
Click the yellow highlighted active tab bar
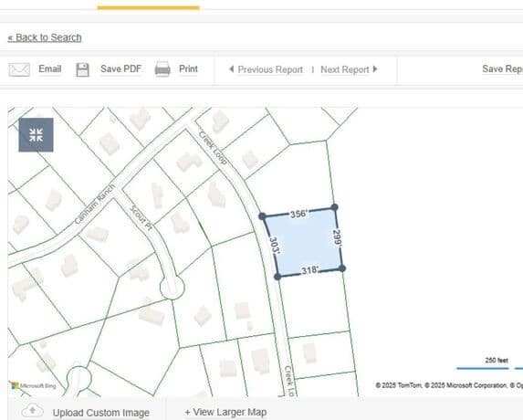point(149,7)
